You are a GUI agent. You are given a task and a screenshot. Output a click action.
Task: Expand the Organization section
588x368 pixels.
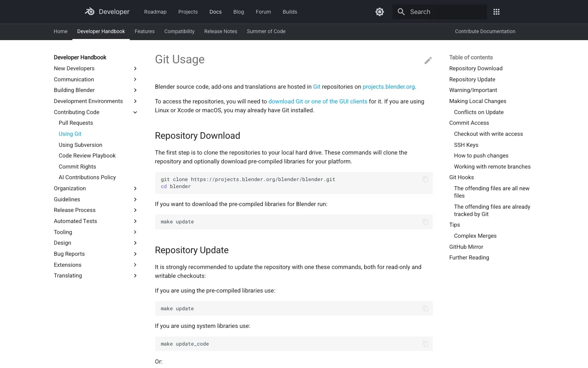135,188
